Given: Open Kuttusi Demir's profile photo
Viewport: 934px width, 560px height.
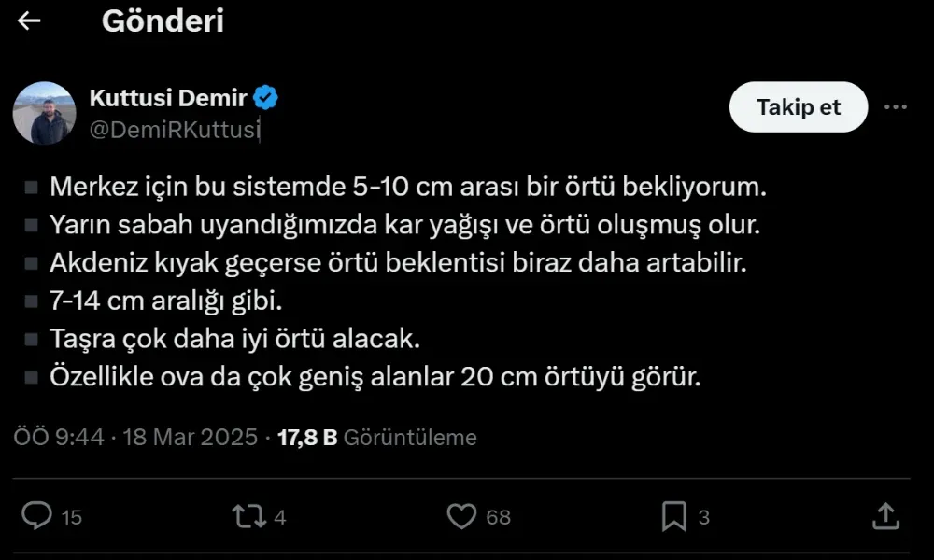Looking at the screenshot, I should [x=43, y=113].
